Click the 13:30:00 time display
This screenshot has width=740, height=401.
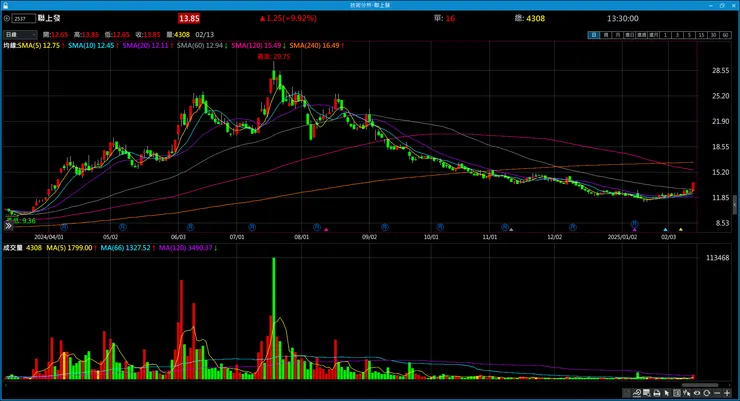[x=622, y=18]
